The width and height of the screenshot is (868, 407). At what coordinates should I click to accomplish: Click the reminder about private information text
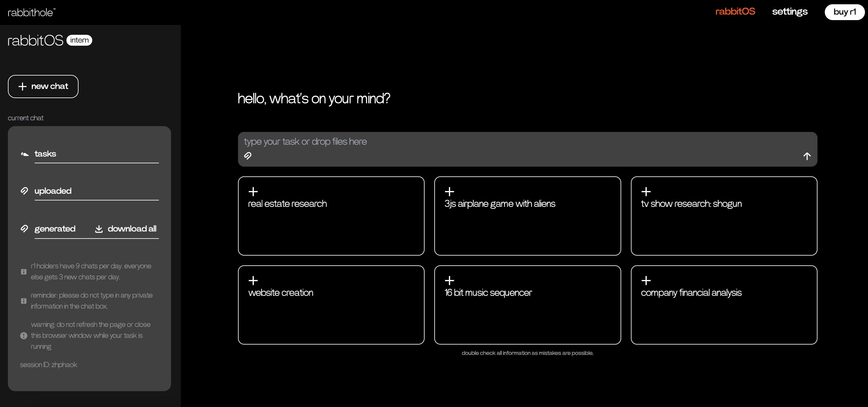92,301
